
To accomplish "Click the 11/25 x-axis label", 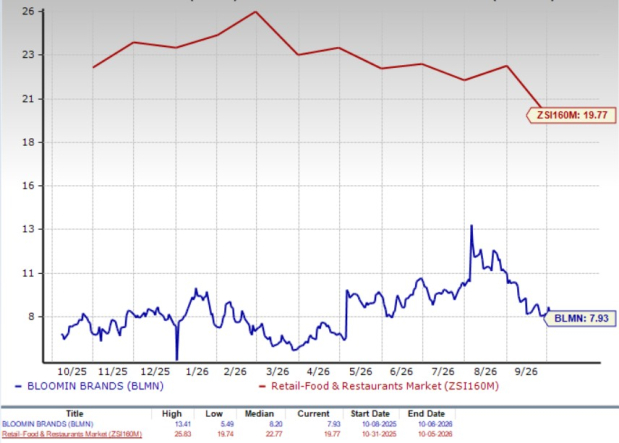I will [x=113, y=372].
